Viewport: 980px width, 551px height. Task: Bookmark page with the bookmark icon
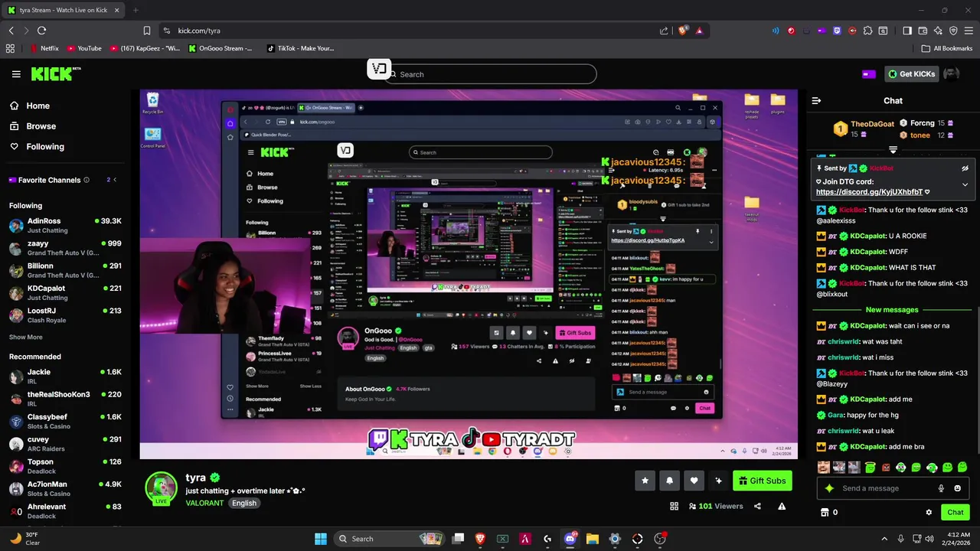tap(147, 31)
